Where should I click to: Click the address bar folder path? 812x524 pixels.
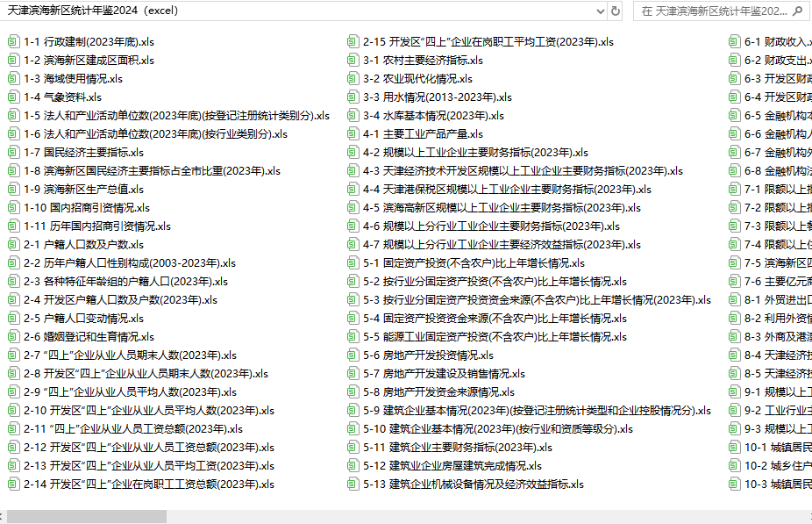(93, 11)
